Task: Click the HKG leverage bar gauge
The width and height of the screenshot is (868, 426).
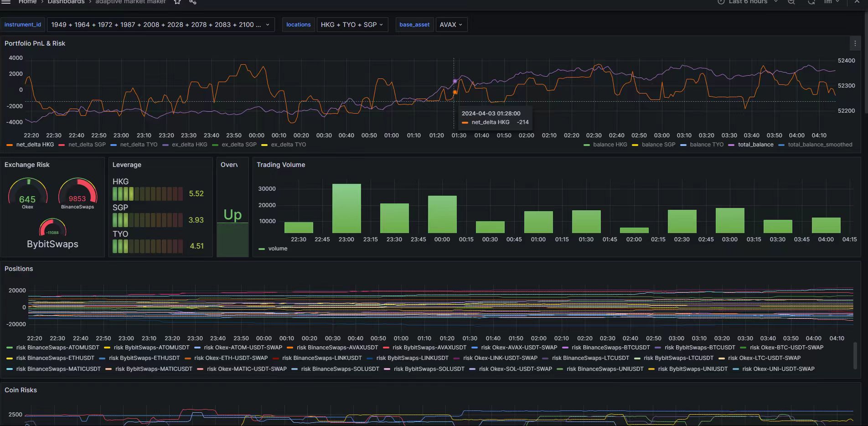Action: [148, 194]
